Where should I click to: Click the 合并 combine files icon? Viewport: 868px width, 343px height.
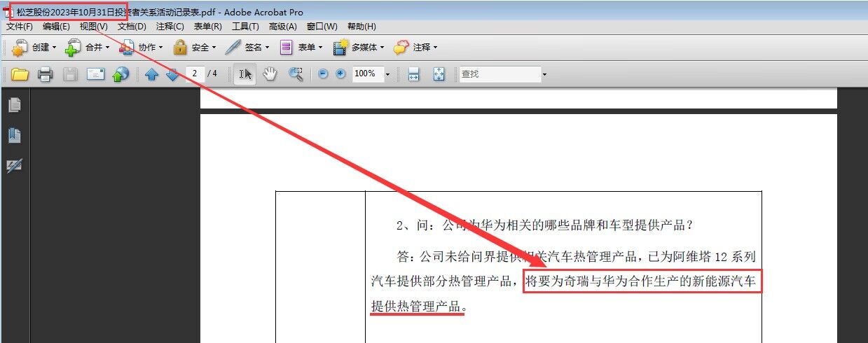[73, 48]
